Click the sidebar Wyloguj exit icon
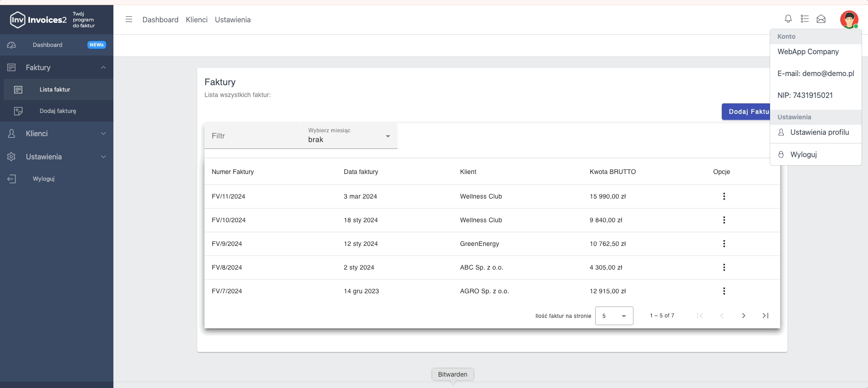This screenshot has width=868, height=388. pos(11,179)
